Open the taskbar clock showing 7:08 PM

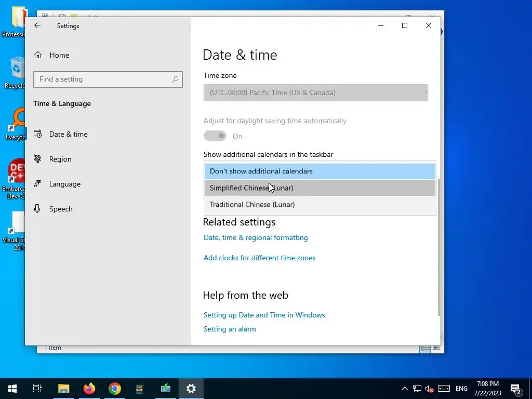point(487,389)
